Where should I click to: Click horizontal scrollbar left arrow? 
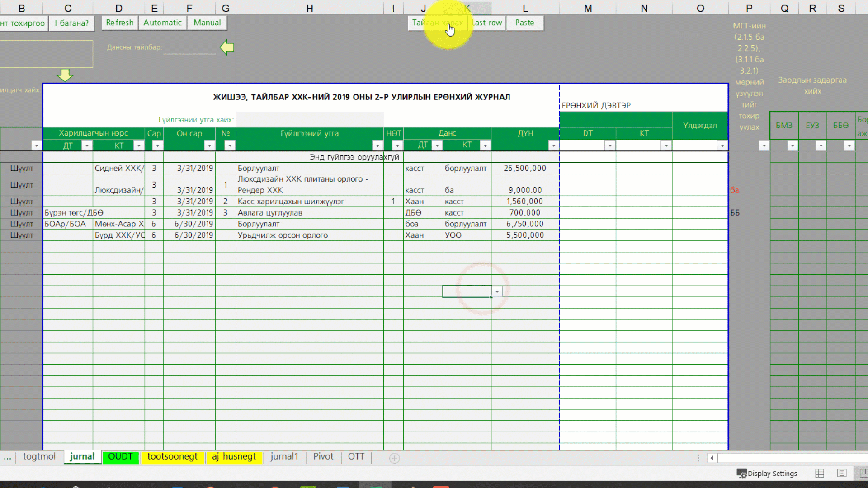pos(712,458)
